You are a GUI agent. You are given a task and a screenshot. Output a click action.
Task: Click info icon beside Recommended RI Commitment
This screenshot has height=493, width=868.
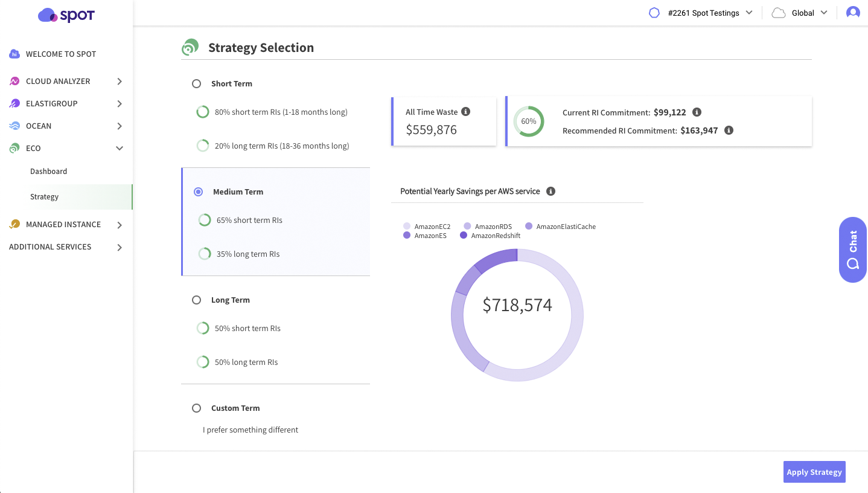(729, 130)
